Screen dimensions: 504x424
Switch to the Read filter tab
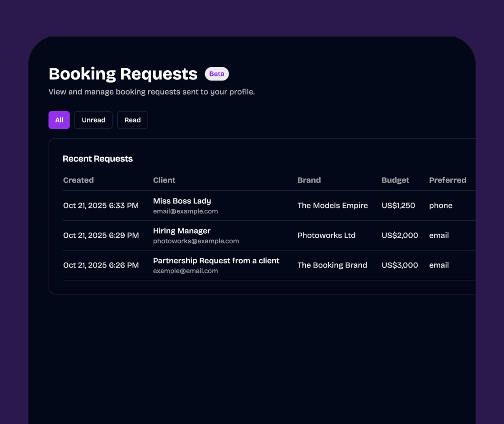click(132, 120)
